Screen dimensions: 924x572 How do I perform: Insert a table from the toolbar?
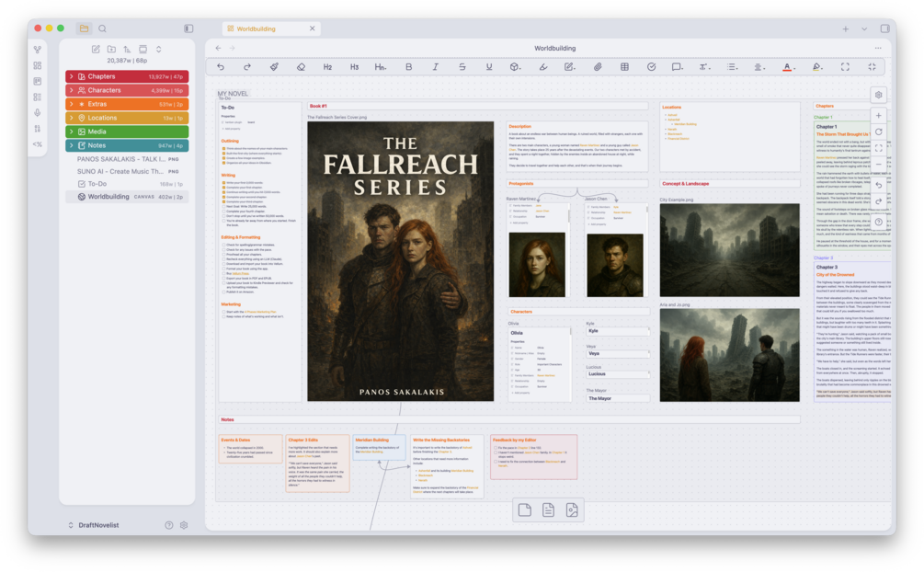point(624,67)
